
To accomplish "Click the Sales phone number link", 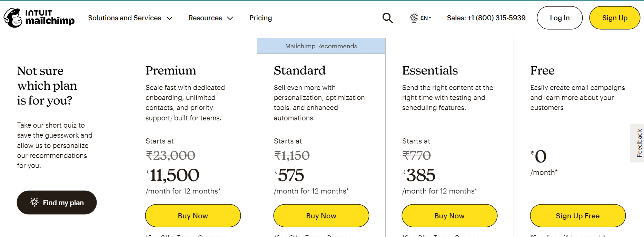I will tap(486, 18).
